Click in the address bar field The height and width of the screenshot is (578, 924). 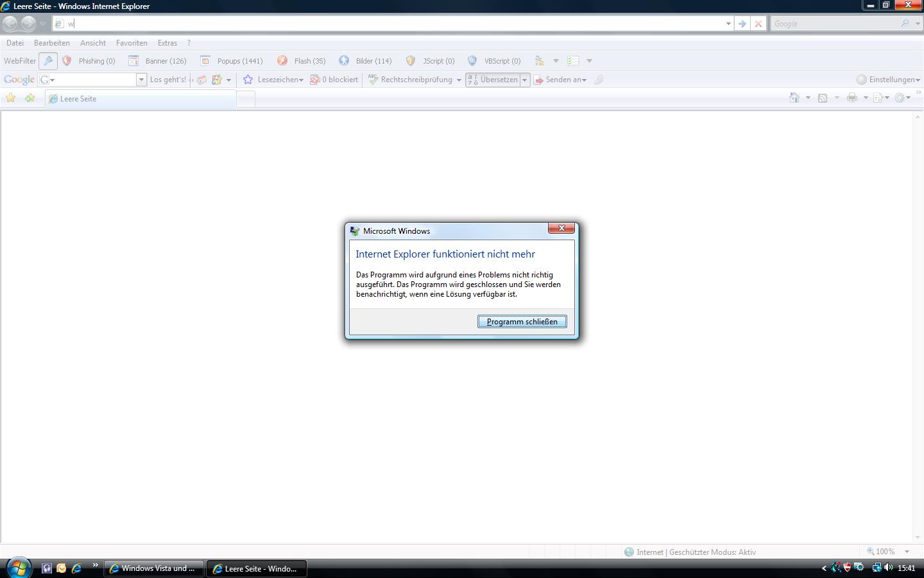pos(391,24)
